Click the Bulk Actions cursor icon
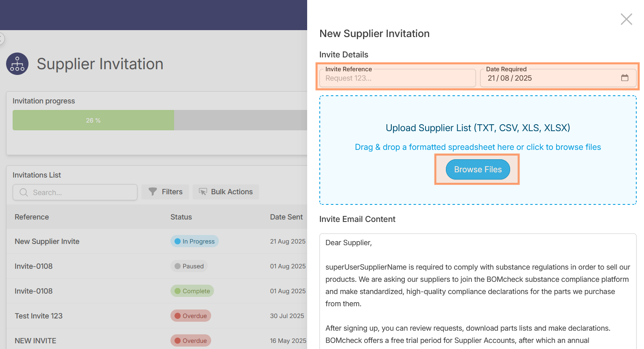This screenshot has width=644, height=349. pos(203,192)
